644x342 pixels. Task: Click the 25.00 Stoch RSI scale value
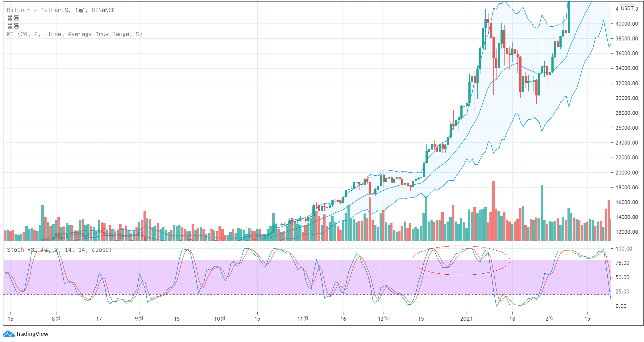[x=622, y=292]
